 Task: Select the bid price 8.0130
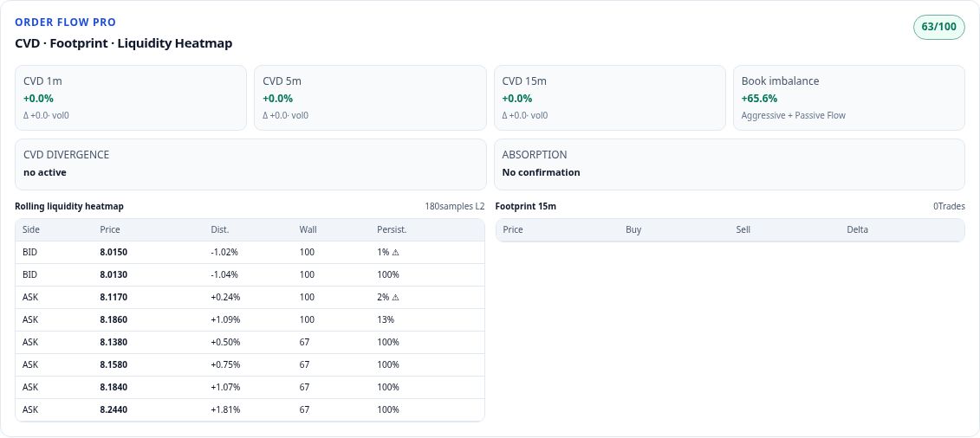pos(114,274)
